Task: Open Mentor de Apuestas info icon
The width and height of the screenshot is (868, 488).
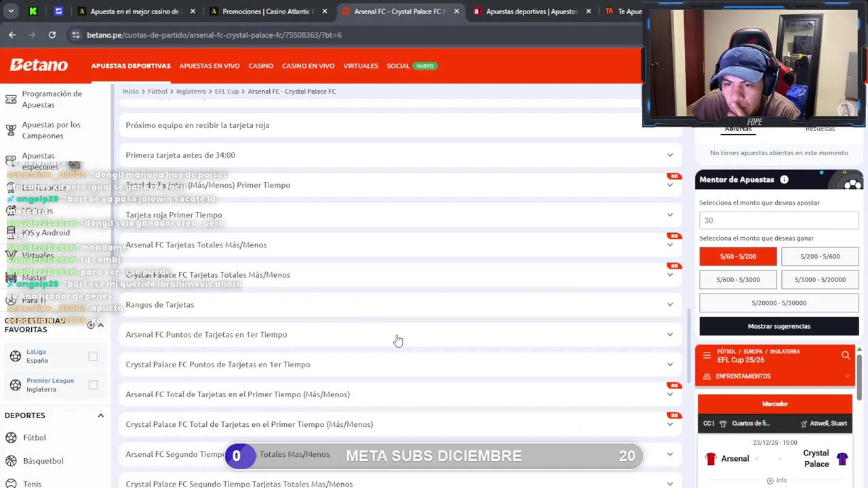Action: [784, 180]
